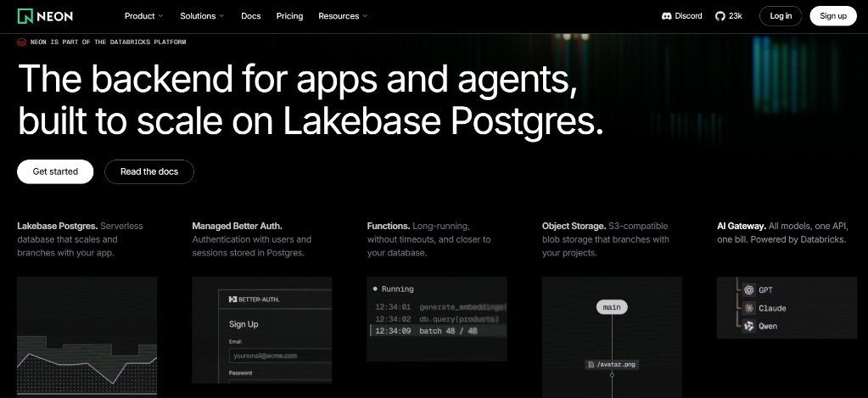Click the 'batch 48 / 48' log line
Screen dimensions: 868x398
point(438,331)
